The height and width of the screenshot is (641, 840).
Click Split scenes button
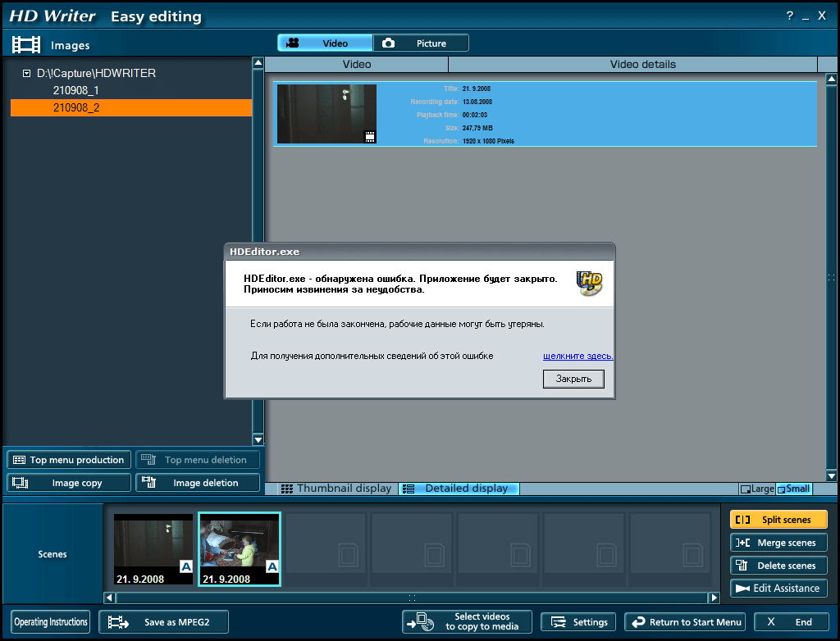(778, 520)
